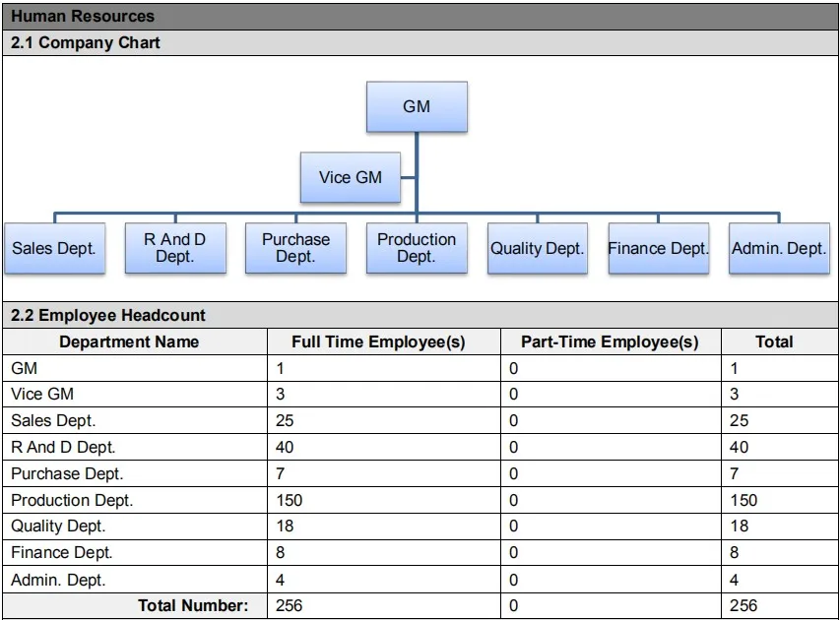Select the Total column header

tap(774, 342)
